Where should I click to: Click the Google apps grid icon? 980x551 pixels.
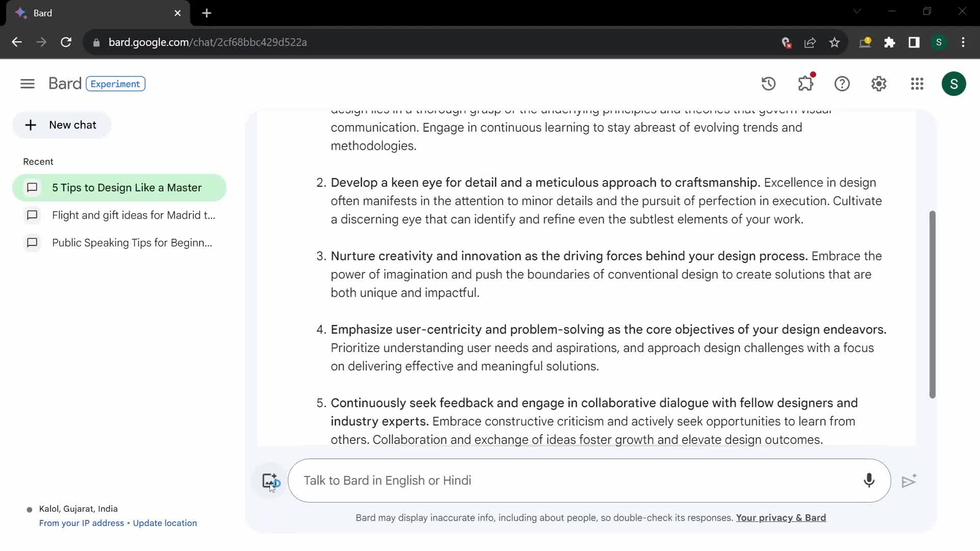tap(916, 83)
